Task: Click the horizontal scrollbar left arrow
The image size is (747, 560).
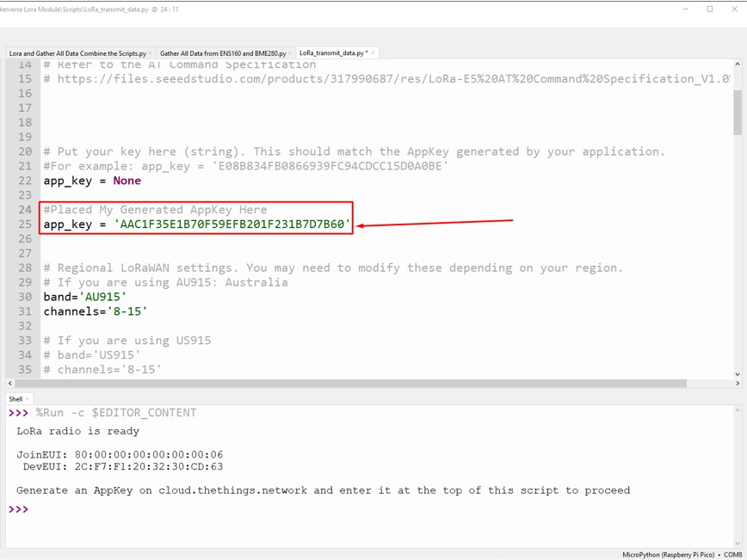Action: pos(9,385)
